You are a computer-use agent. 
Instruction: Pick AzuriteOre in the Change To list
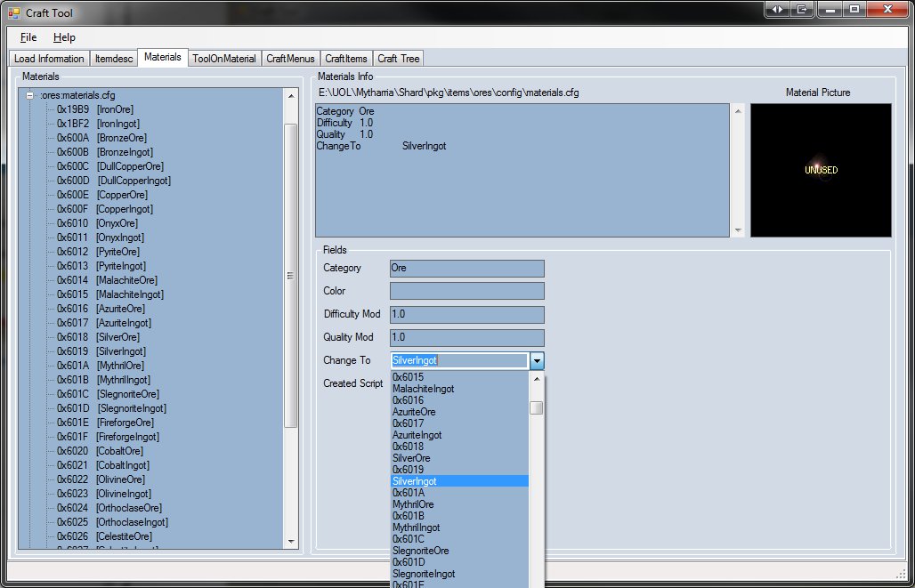pyautogui.click(x=414, y=412)
